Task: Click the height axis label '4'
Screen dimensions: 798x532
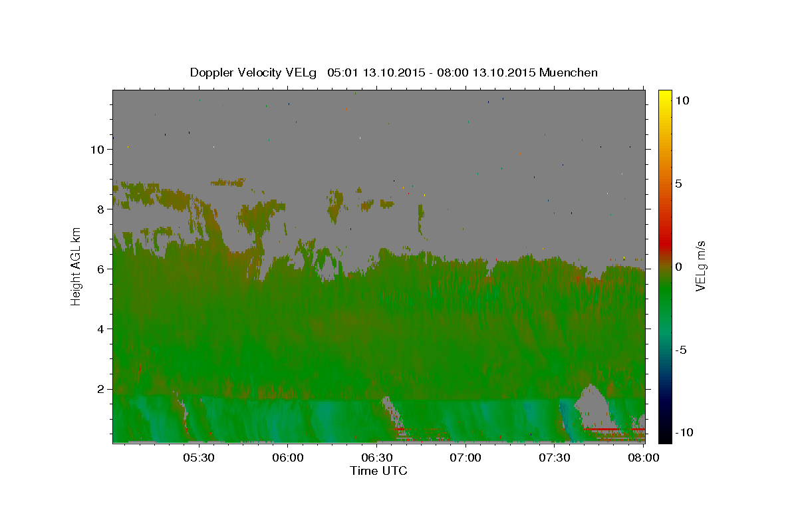Action: click(102, 329)
